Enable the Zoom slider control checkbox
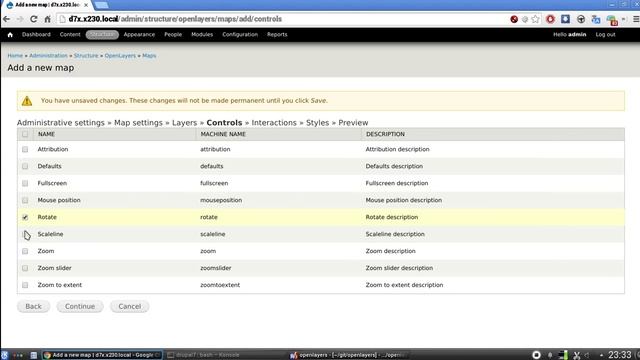This screenshot has height=360, width=640. pyautogui.click(x=25, y=268)
